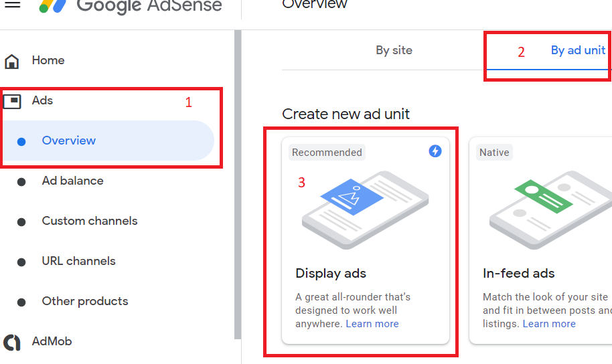Click the In-feed ads phone illustration
612x364 pixels.
click(x=550, y=210)
